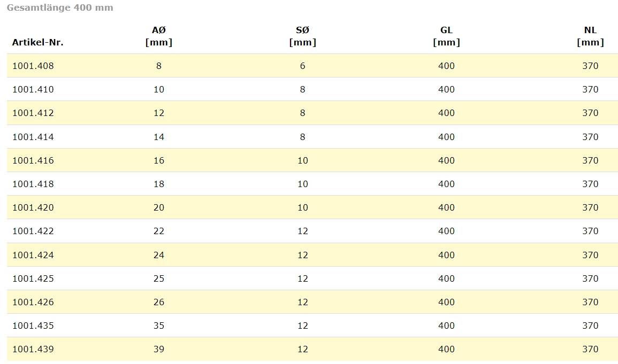This screenshot has width=618, height=364.
Task: Select article number 1001.410
Action: click(33, 89)
